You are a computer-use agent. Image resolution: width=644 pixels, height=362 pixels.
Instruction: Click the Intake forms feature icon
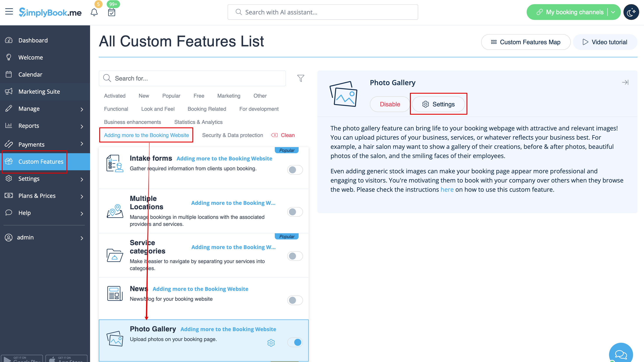click(x=115, y=163)
